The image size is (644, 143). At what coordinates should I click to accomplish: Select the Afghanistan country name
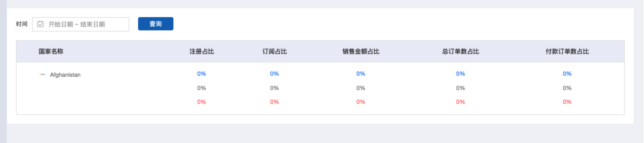tap(65, 75)
